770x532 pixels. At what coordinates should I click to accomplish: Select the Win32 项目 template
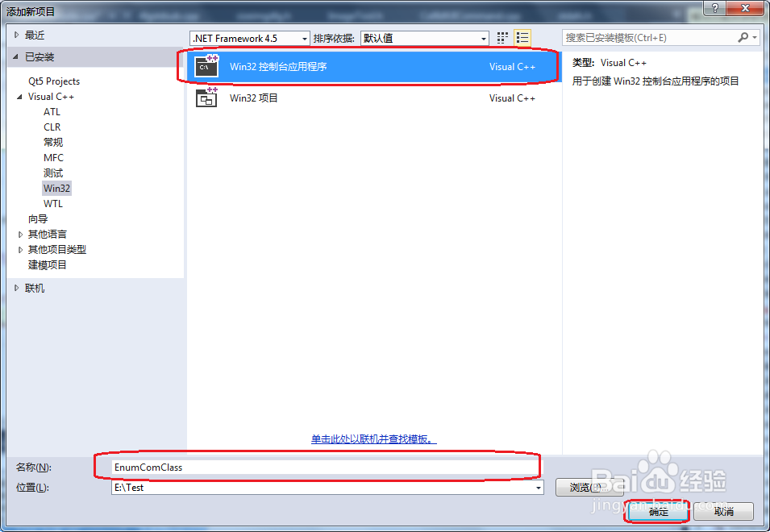pos(373,98)
